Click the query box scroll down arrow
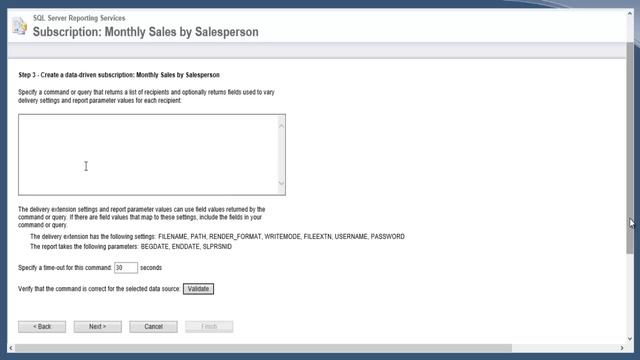The height and width of the screenshot is (360, 640). (281, 183)
